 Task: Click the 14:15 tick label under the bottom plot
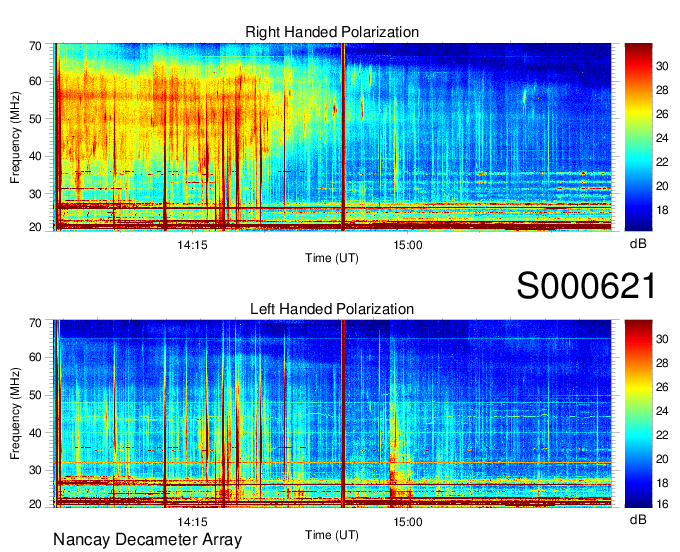(192, 522)
